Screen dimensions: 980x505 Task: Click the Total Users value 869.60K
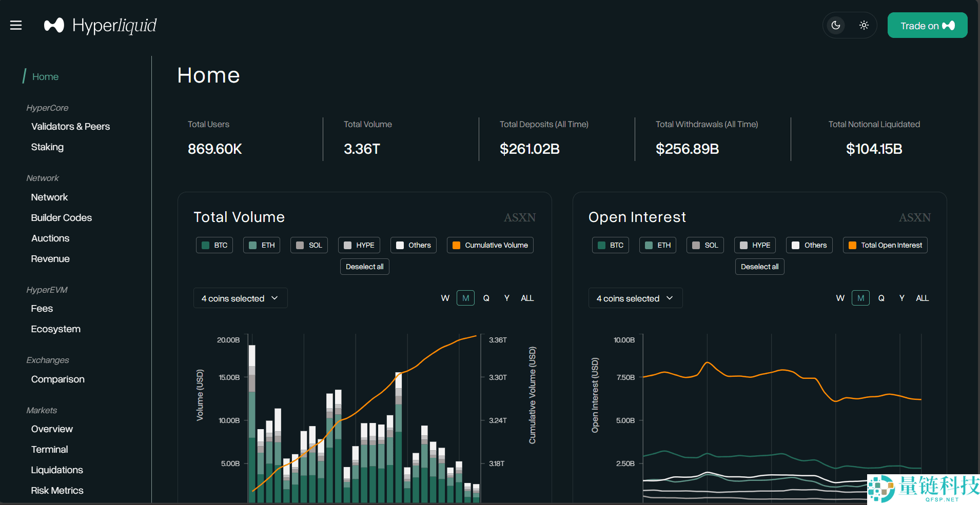click(215, 149)
